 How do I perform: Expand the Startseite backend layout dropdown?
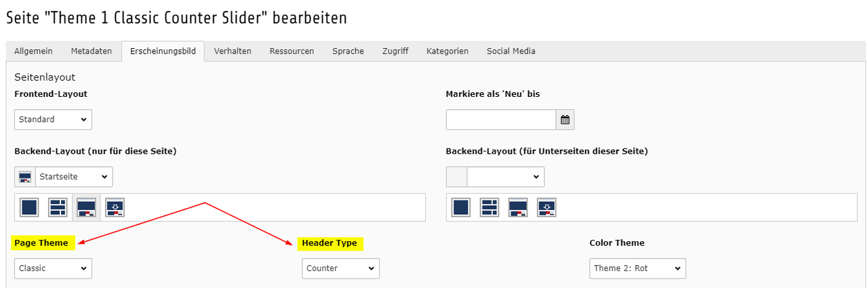(x=74, y=177)
